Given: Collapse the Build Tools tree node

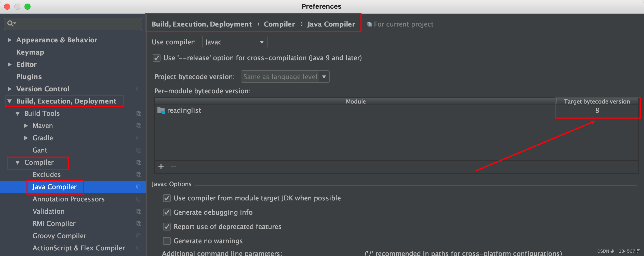Looking at the screenshot, I should click(x=18, y=113).
